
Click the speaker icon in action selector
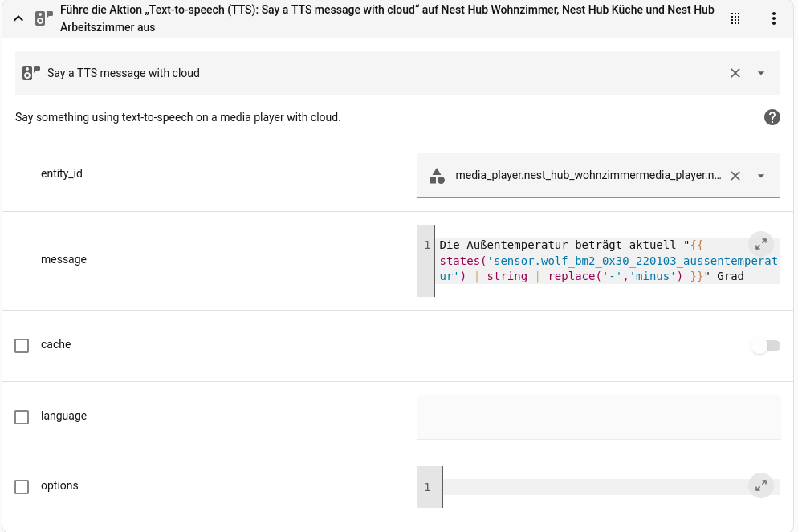(31, 73)
